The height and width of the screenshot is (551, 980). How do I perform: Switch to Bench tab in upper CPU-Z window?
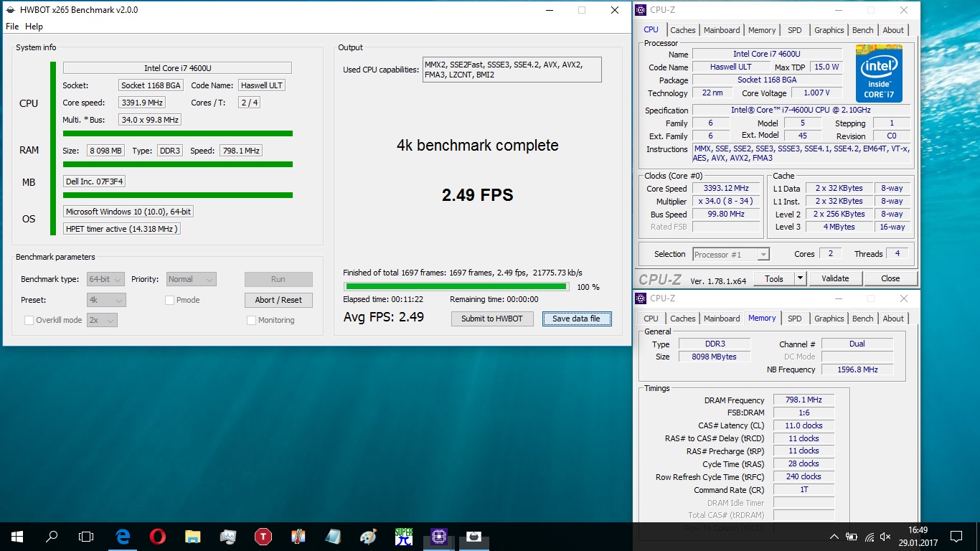coord(863,30)
